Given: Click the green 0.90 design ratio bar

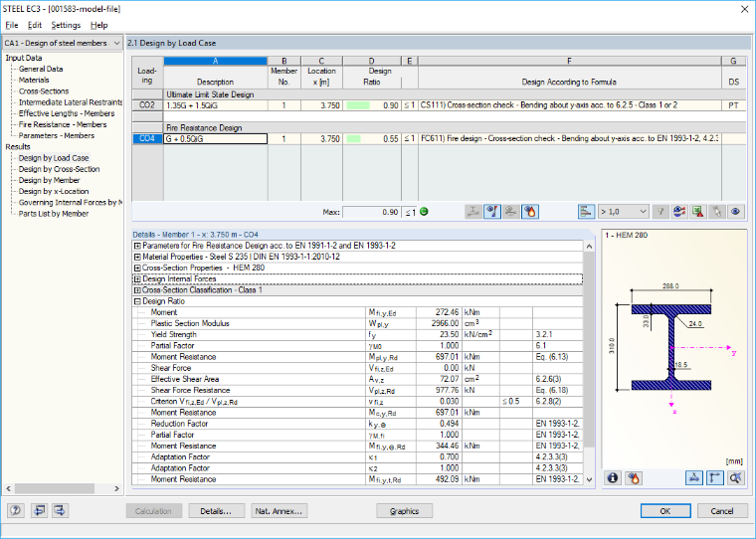Looking at the screenshot, I should (358, 105).
